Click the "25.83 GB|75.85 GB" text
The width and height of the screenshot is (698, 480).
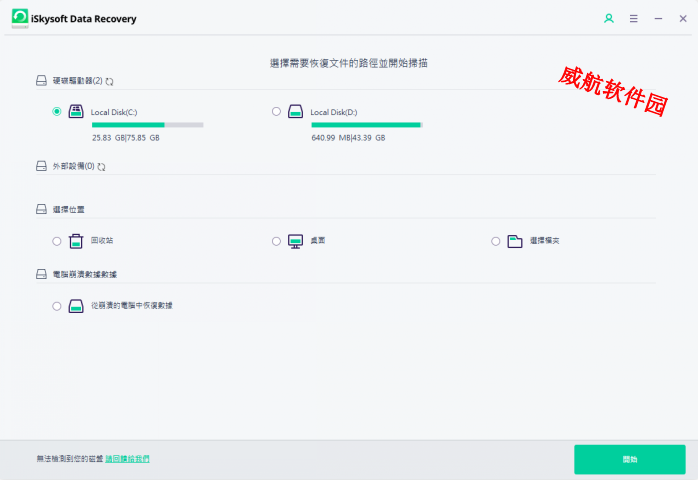(x=126, y=138)
